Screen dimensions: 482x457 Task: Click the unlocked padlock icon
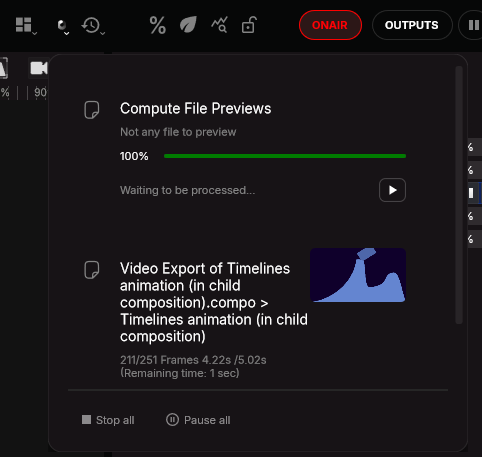click(249, 25)
